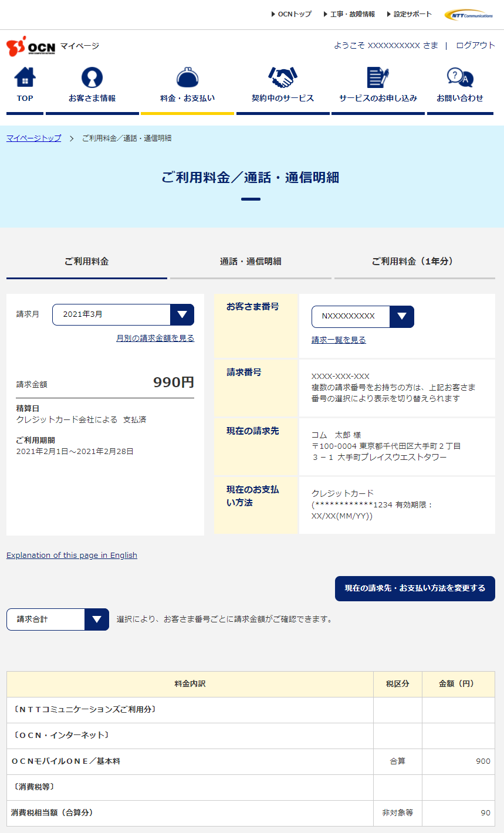
Task: Click the 契約中のサービス handshake icon
Action: [x=283, y=77]
